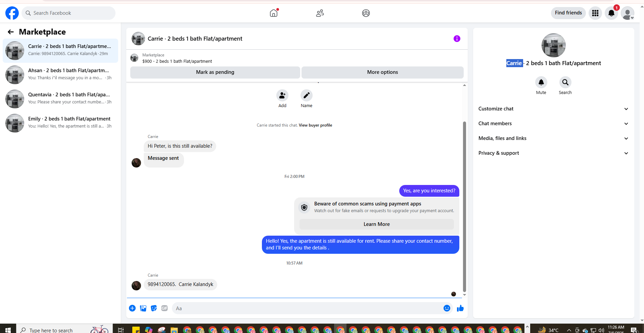Expand Chat members section

click(553, 124)
